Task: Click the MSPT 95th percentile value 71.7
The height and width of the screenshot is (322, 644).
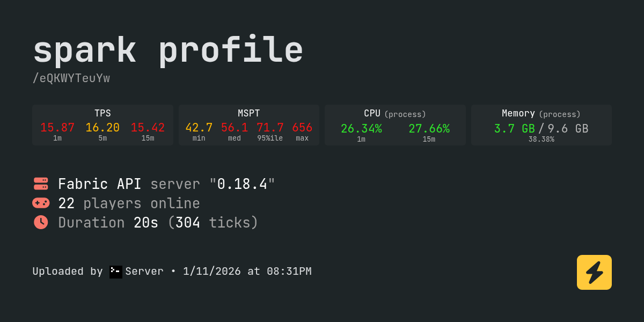Action: coord(270,128)
